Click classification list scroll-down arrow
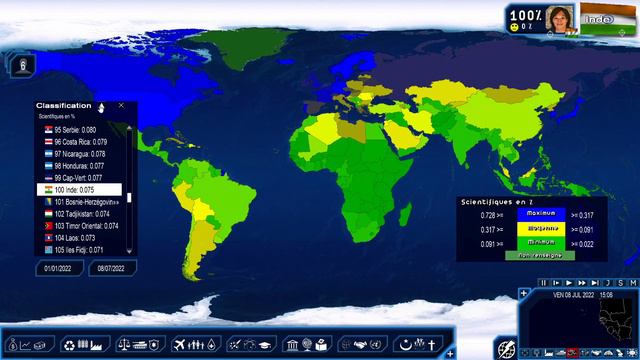The height and width of the screenshot is (360, 640). [x=129, y=251]
